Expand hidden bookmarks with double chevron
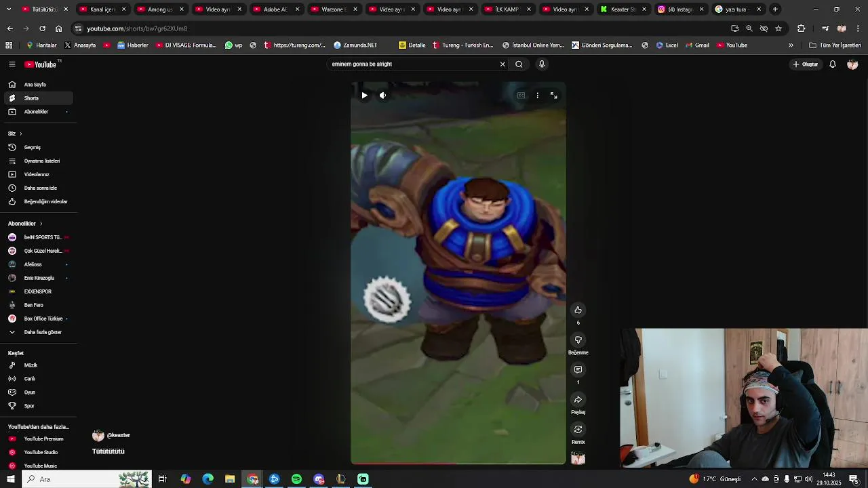This screenshot has height=488, width=868. pyautogui.click(x=791, y=45)
